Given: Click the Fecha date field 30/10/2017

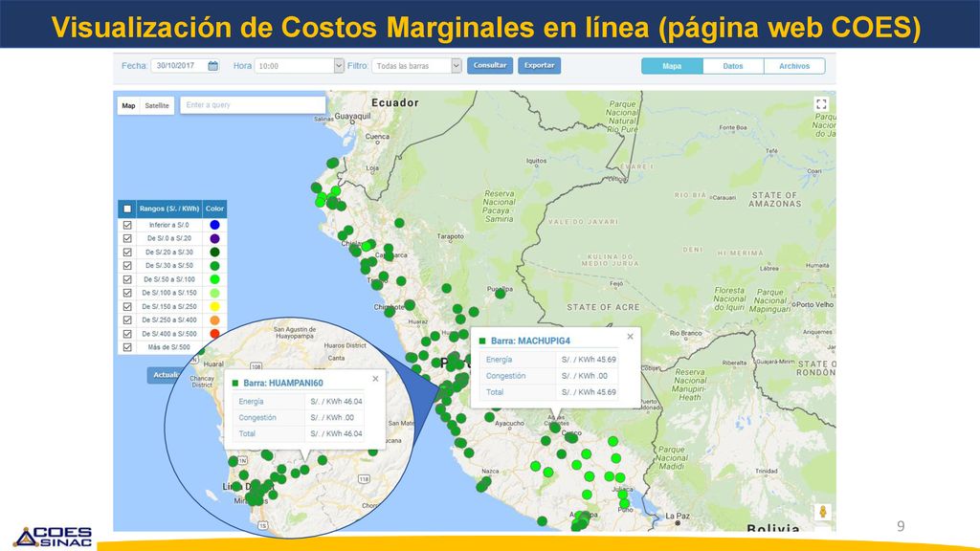Looking at the screenshot, I should pos(179,66).
